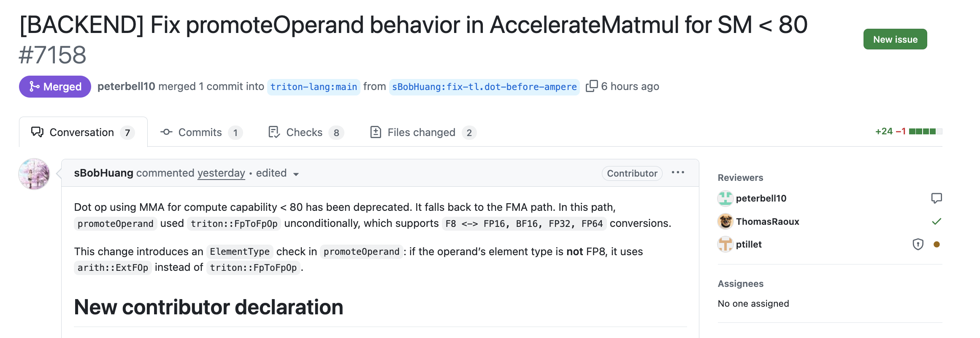Screen dimensions: 980x338
Task: Expand the comment edited history dropdown
Action: coord(296,174)
